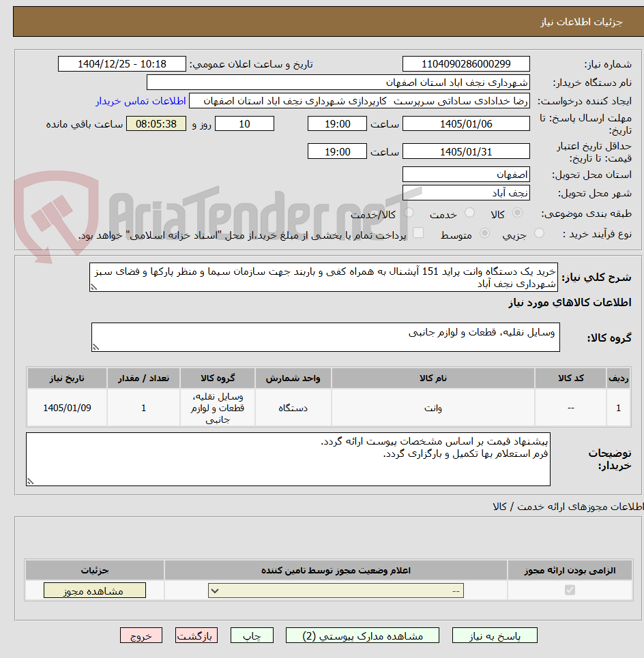Click the کد کالا column header
Screen dimensions: 644x658
(570, 378)
